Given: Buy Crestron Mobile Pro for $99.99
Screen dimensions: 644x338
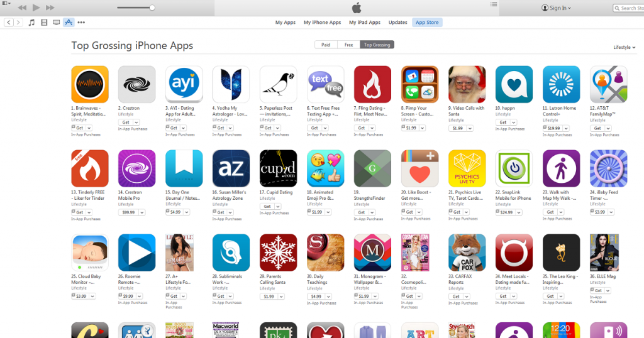Looking at the screenshot, I should tap(128, 212).
